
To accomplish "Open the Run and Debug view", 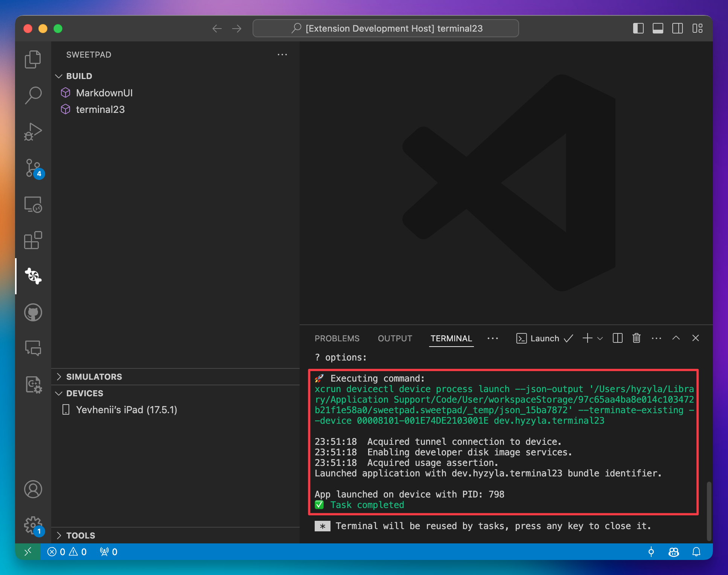I will [33, 132].
